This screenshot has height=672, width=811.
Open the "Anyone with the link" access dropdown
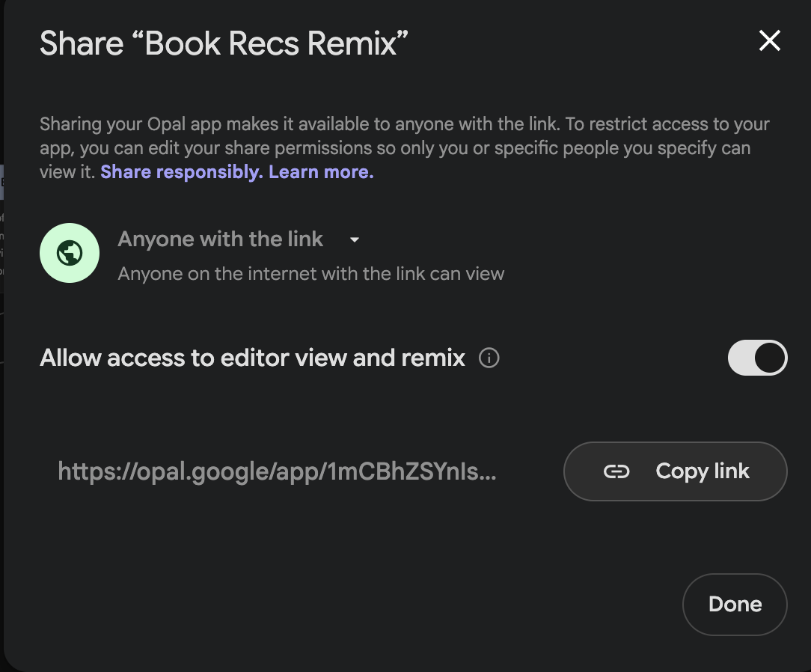(221, 239)
